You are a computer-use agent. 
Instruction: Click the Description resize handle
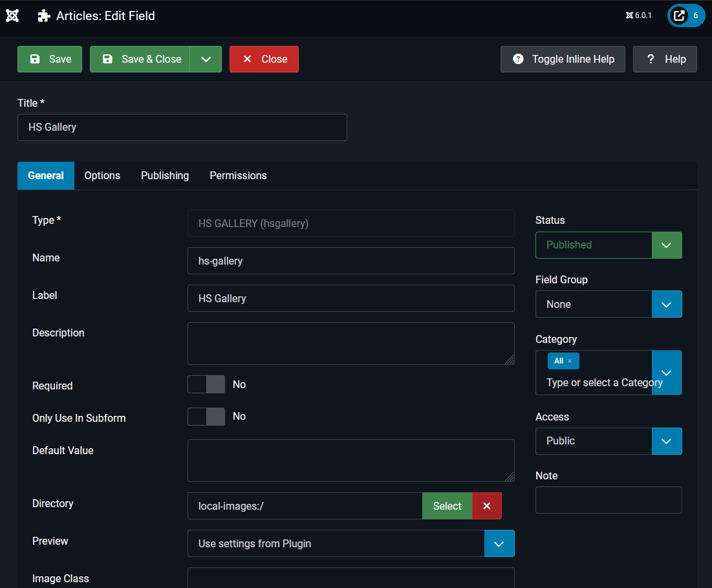pos(510,360)
